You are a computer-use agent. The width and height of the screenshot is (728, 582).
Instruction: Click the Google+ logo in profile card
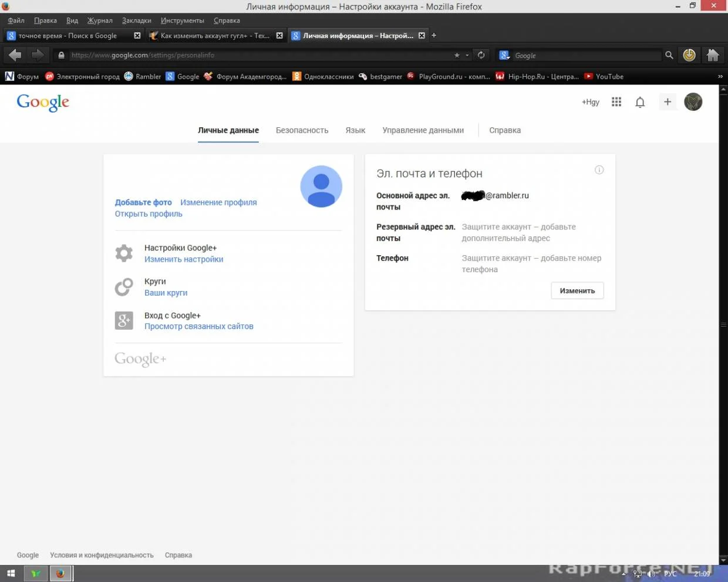140,359
